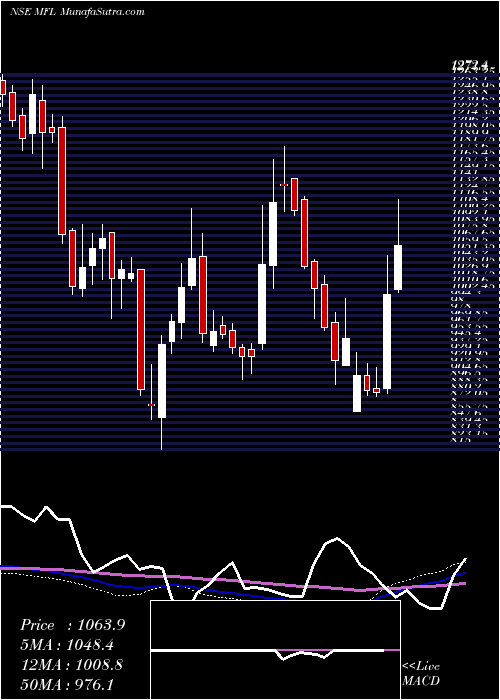
Task: Click the Price : 1063.9 readout
Action: click(73, 625)
